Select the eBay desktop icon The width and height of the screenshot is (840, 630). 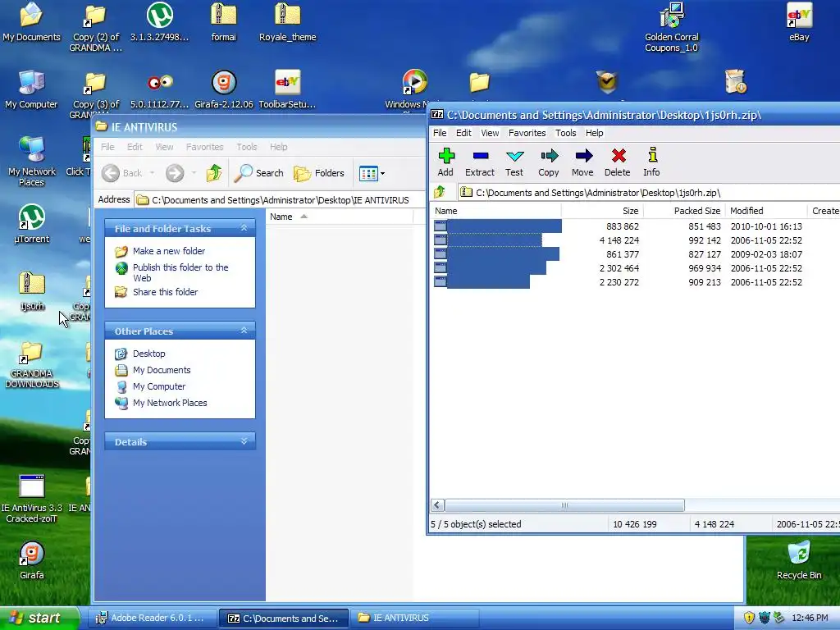coord(799,22)
